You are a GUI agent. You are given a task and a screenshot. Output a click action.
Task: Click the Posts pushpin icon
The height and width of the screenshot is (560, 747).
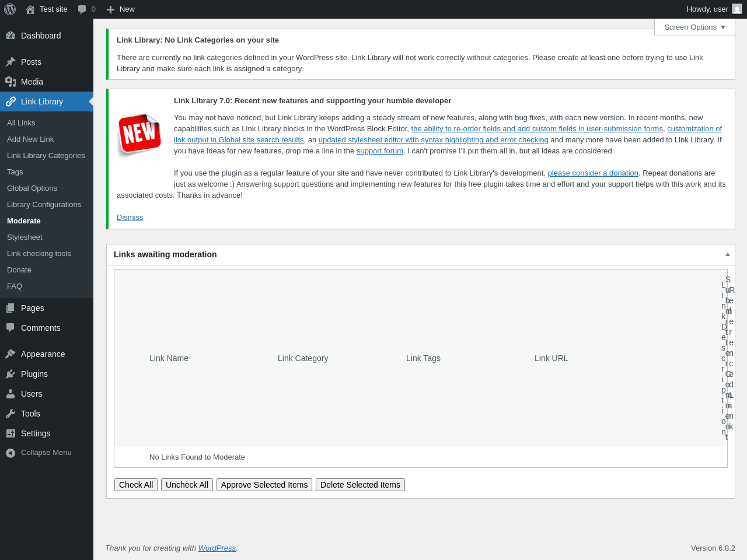tap(11, 62)
